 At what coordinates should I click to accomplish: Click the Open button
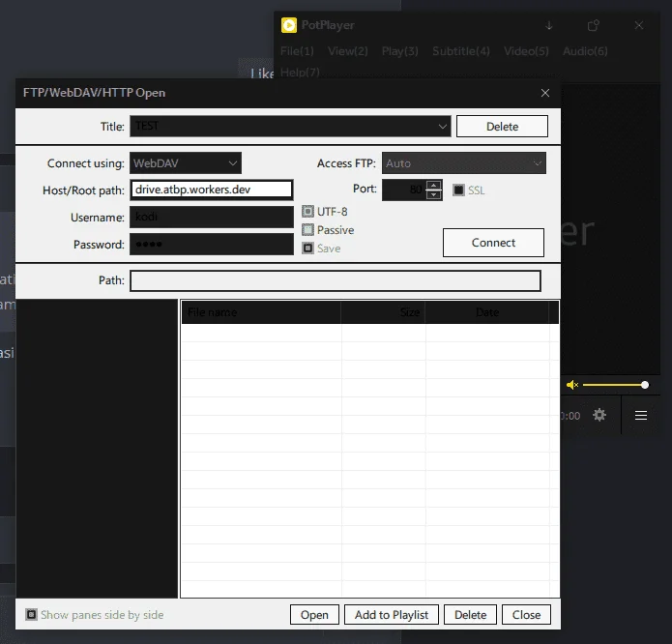click(x=314, y=615)
